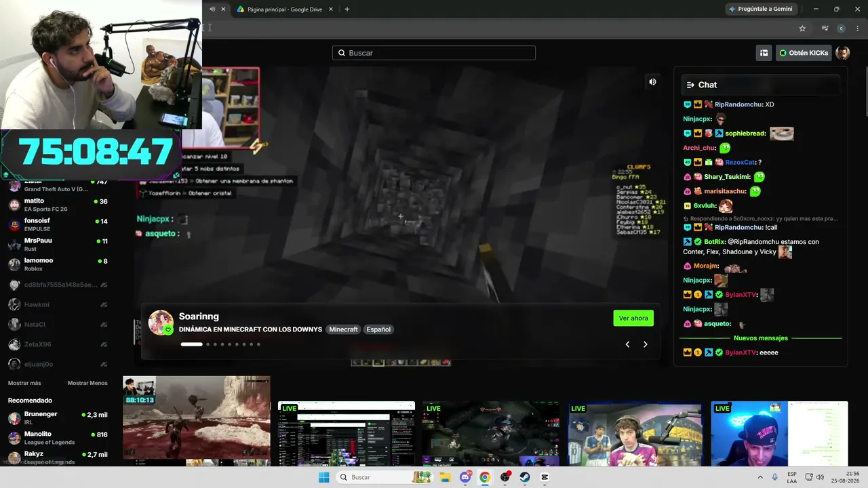Open the taskbar volume control
The height and width of the screenshot is (488, 868).
click(820, 477)
